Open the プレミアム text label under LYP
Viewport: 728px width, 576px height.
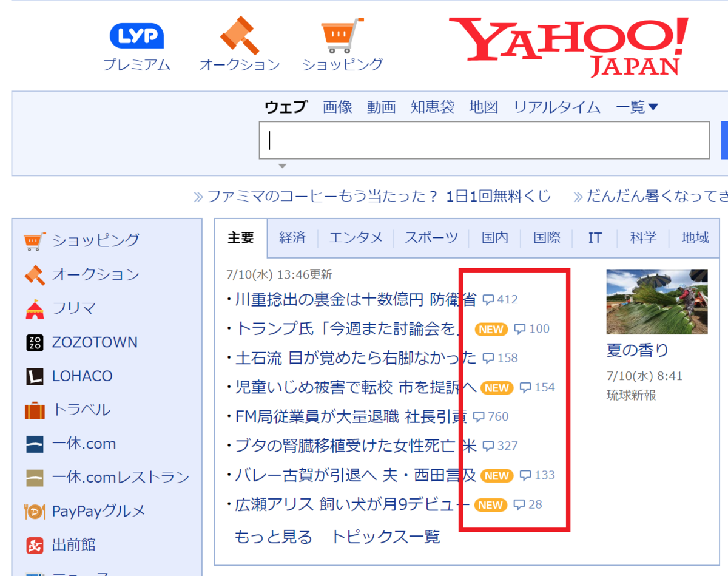pos(136,65)
